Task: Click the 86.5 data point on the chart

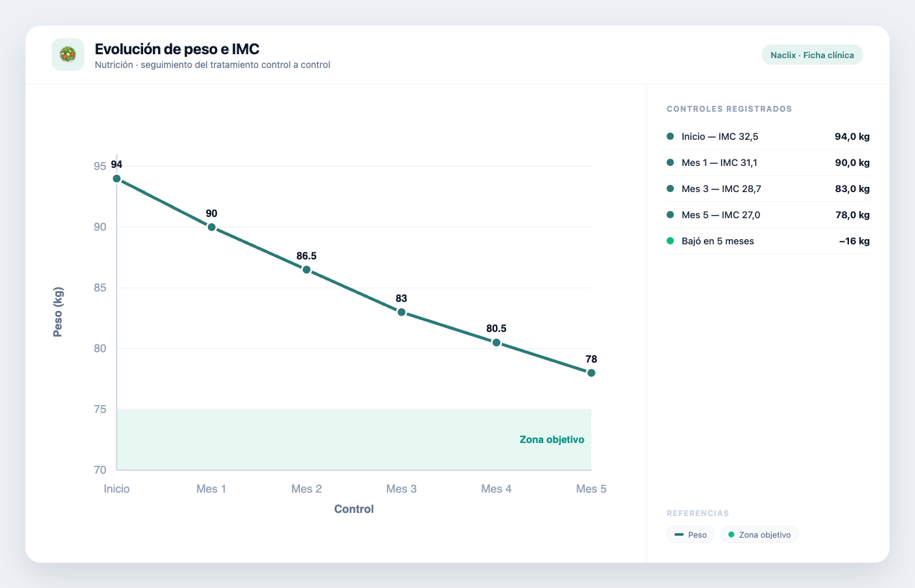Action: [x=307, y=270]
